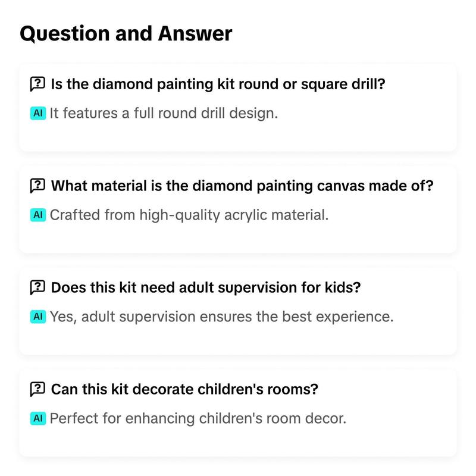
Task: Click the Question and Answer heading
Action: point(126,33)
